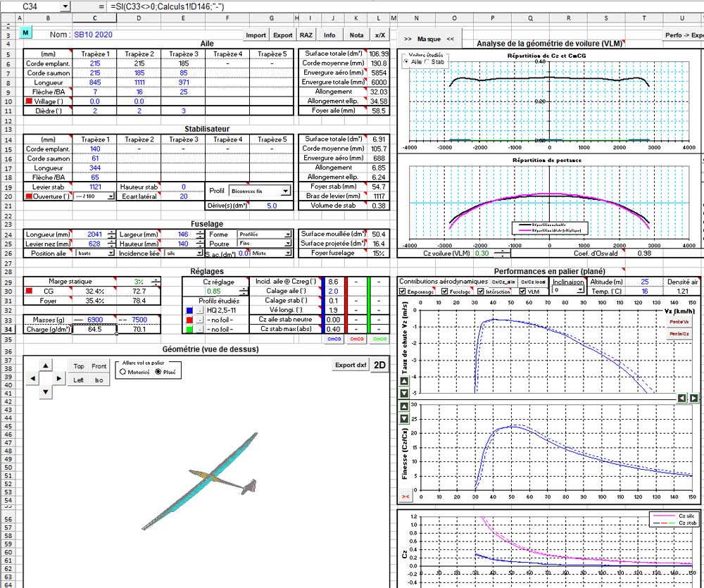
Task: Click the blue CmCG button
Action: pos(334,339)
